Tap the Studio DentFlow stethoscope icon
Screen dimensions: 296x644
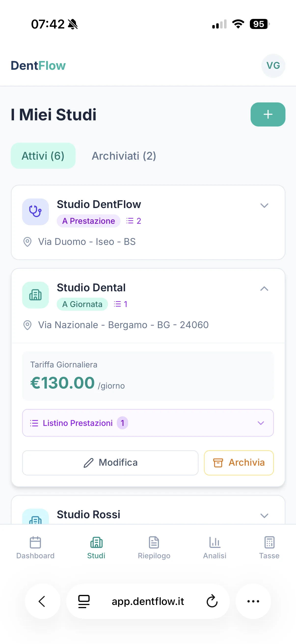tap(36, 212)
